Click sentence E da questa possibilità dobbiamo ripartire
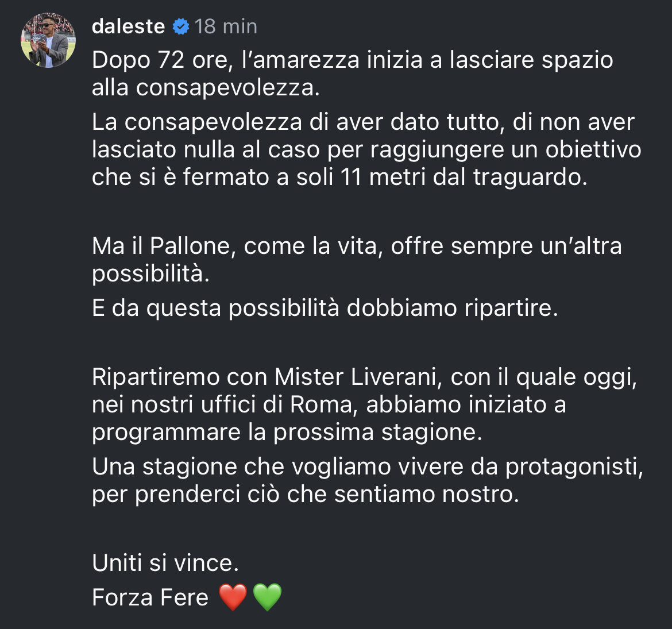Viewport: 672px width, 629px height. coord(325,308)
